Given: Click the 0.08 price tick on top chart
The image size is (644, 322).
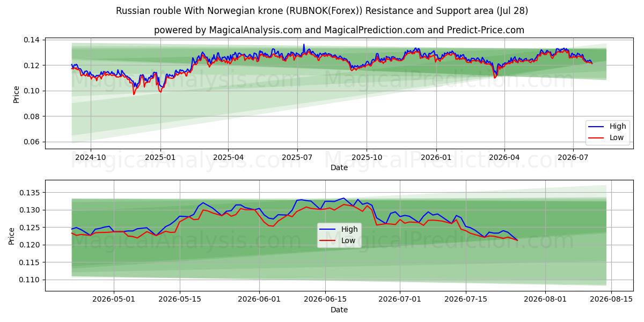Looking at the screenshot, I should pyautogui.click(x=32, y=116).
